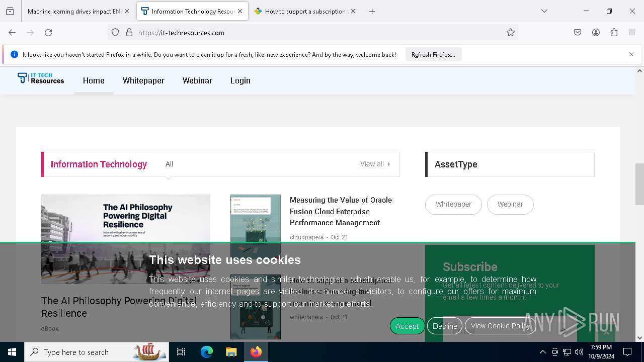The height and width of the screenshot is (362, 644).
Task: Filter by Webinar asset type
Action: click(510, 204)
